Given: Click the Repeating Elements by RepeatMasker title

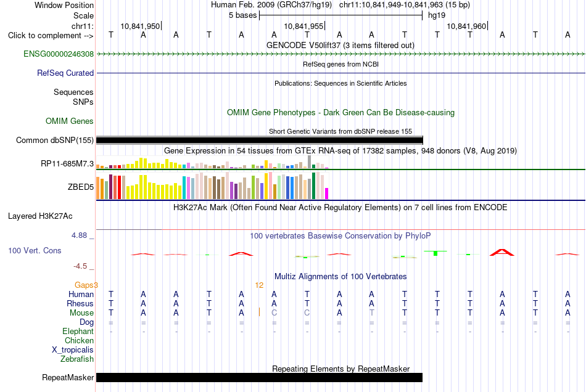Looking at the screenshot, I should click(x=340, y=369).
